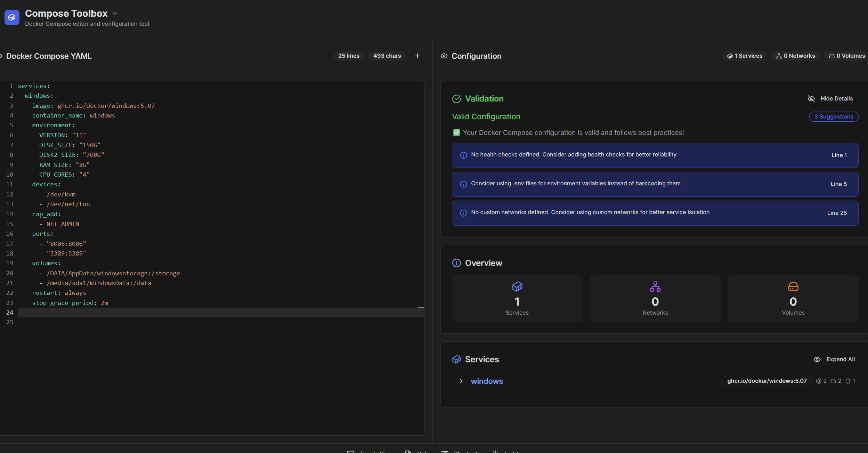Viewport: 868px width, 453px height.
Task: Open the Compose Toolbox title dropdown
Action: (115, 14)
